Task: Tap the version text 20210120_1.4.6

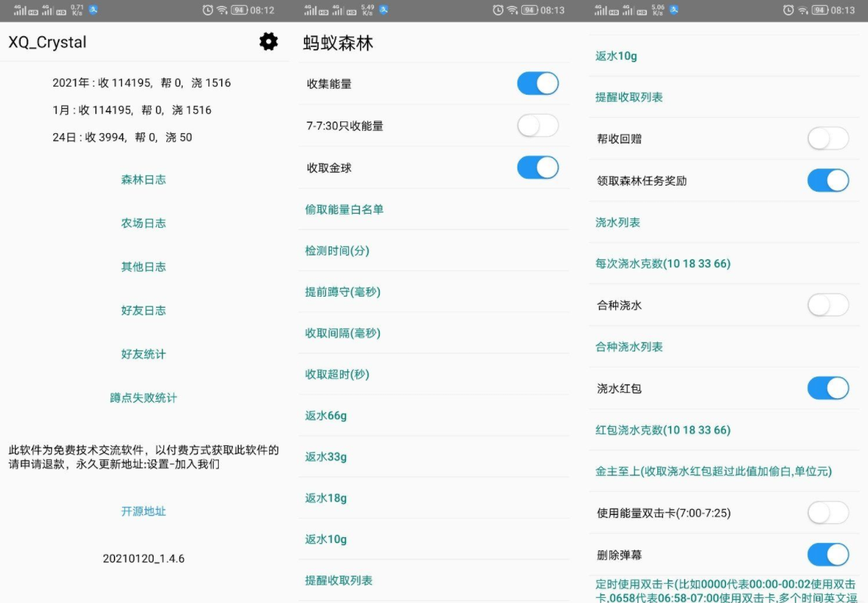Action: tap(143, 559)
